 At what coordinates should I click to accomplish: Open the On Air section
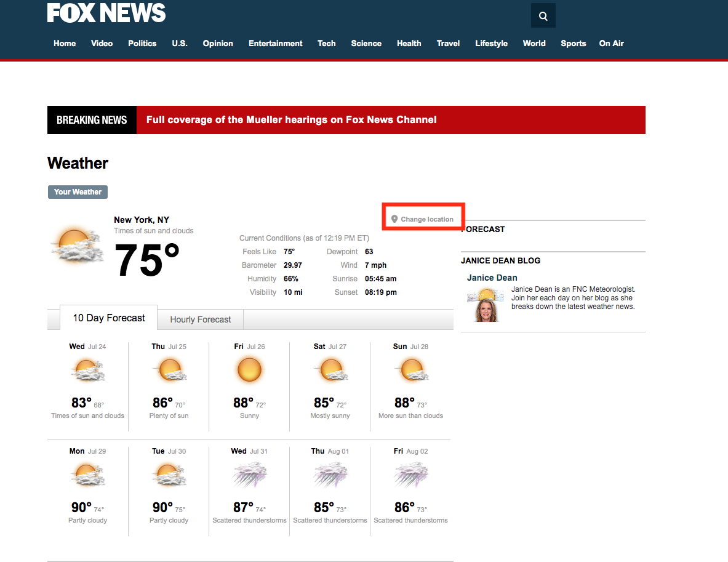(612, 43)
